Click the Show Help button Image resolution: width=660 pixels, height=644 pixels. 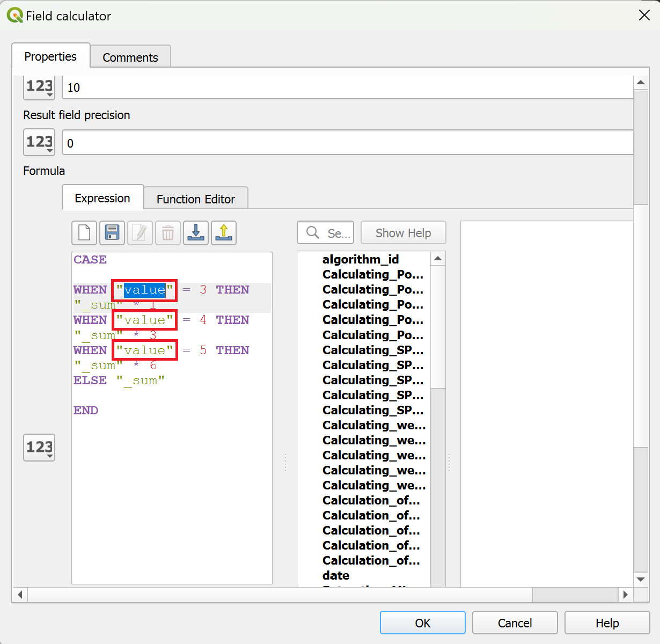pos(403,232)
